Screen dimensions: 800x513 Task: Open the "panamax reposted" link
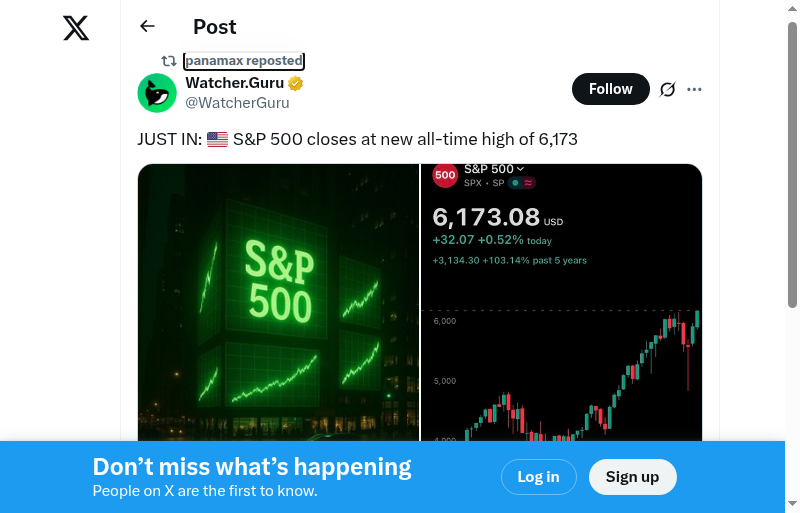coord(244,61)
